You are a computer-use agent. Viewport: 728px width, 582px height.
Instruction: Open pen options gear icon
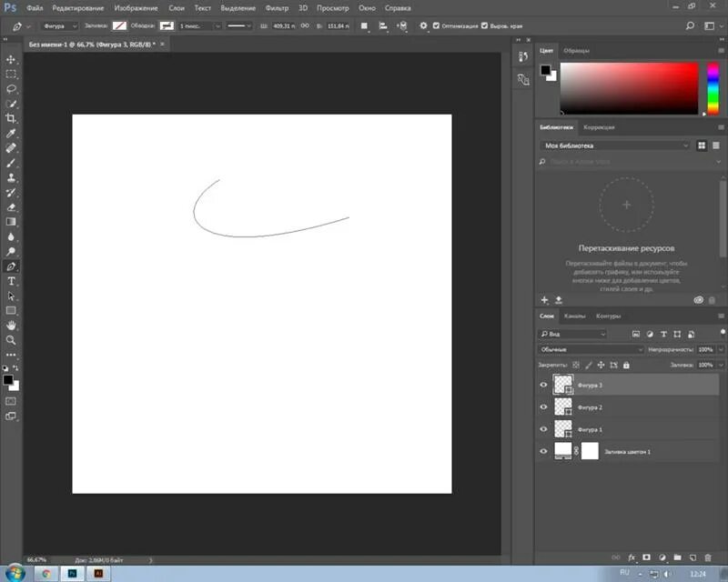tap(423, 25)
